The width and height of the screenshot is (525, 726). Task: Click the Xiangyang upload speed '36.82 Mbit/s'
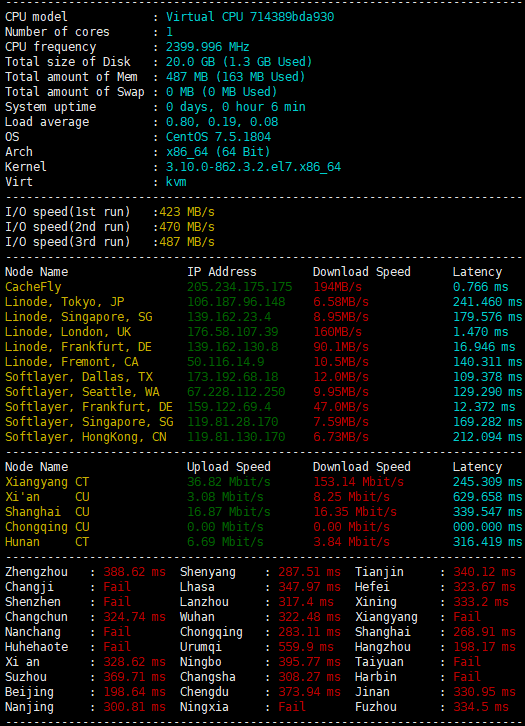coord(229,482)
